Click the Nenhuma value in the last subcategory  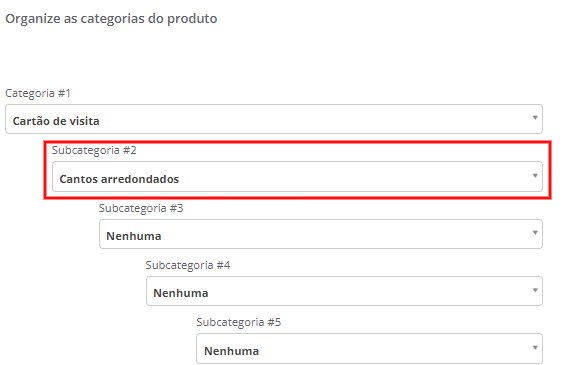231,351
